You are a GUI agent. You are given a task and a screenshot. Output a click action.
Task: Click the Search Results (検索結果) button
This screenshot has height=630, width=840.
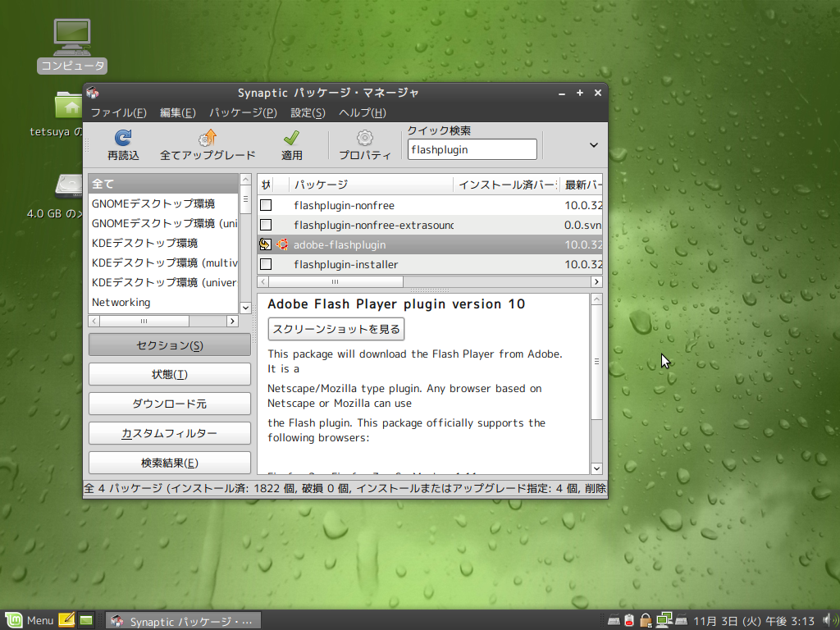tap(169, 463)
